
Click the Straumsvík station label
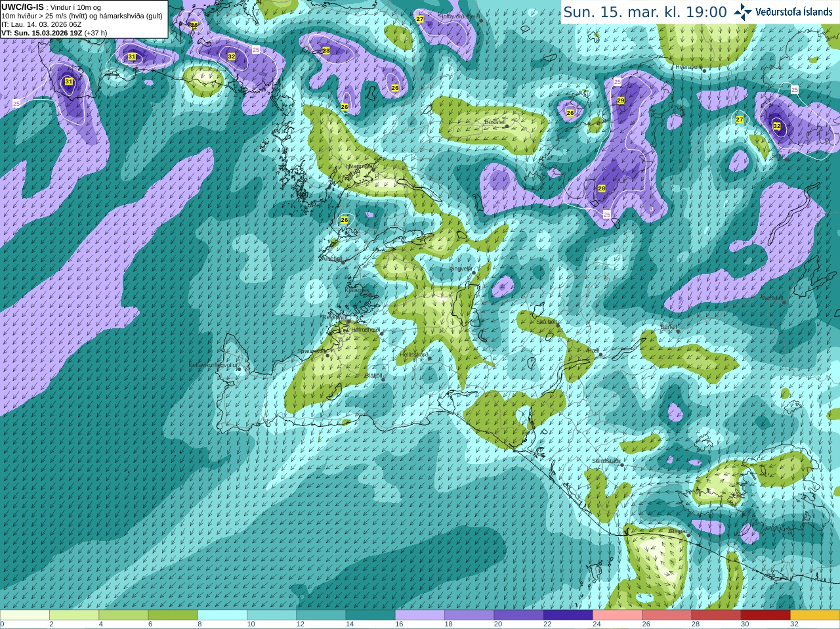click(x=311, y=351)
